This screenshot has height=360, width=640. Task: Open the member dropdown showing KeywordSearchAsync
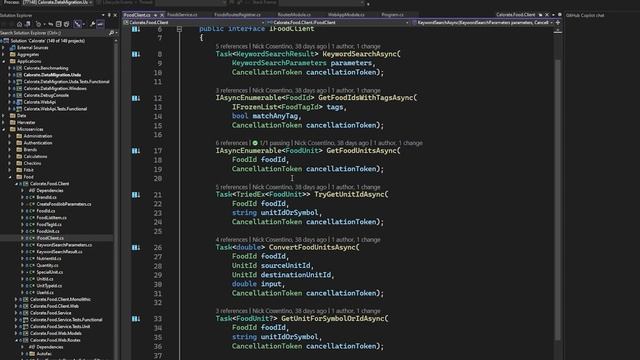pos(482,22)
